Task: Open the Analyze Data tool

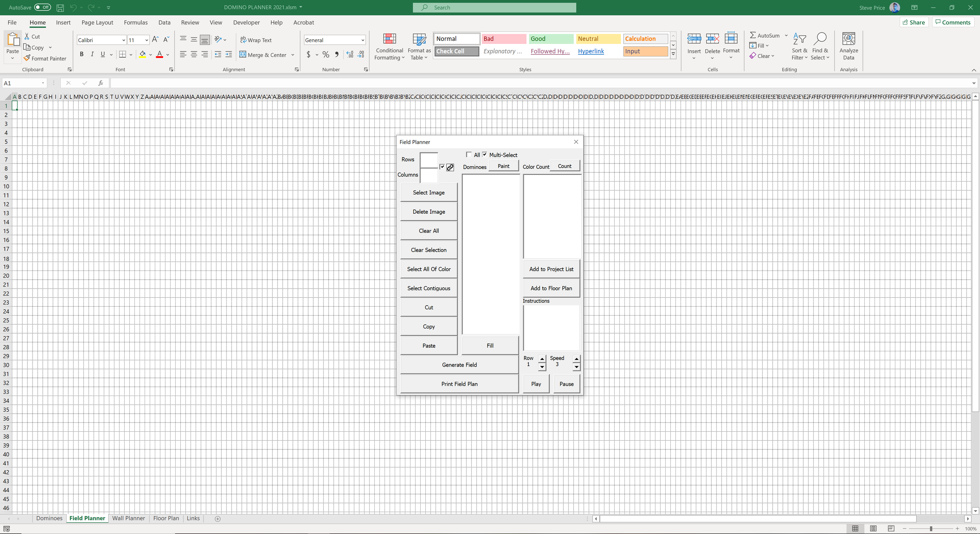Action: 848,39
